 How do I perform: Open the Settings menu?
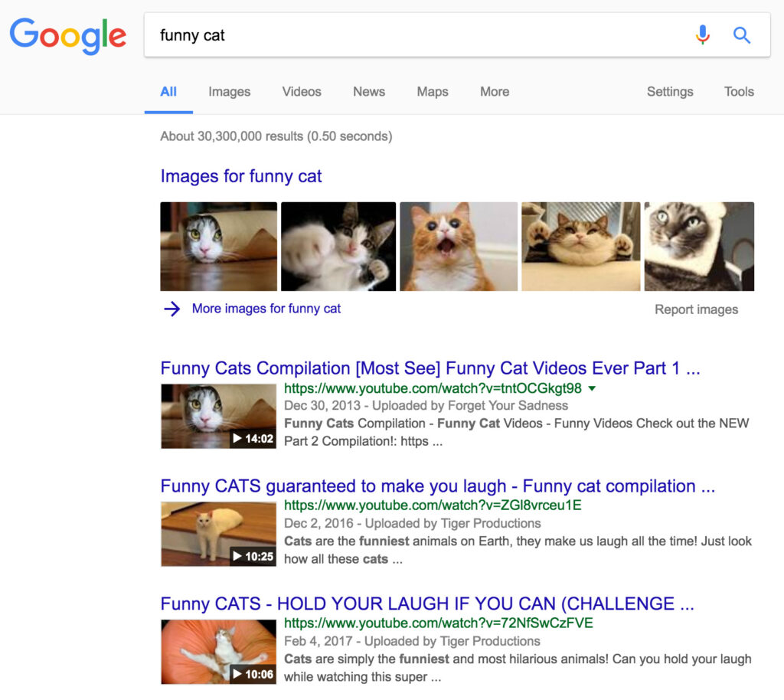(x=669, y=92)
